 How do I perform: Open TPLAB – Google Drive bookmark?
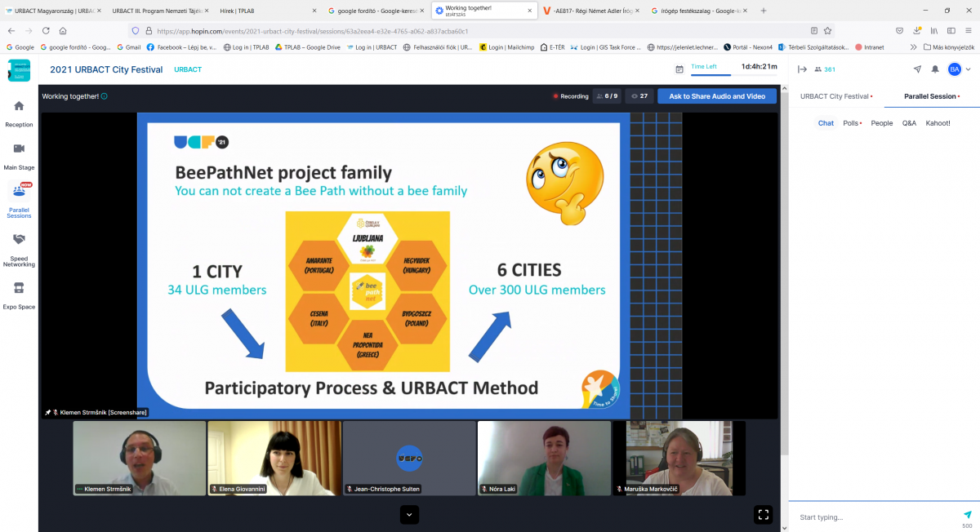[x=307, y=47]
